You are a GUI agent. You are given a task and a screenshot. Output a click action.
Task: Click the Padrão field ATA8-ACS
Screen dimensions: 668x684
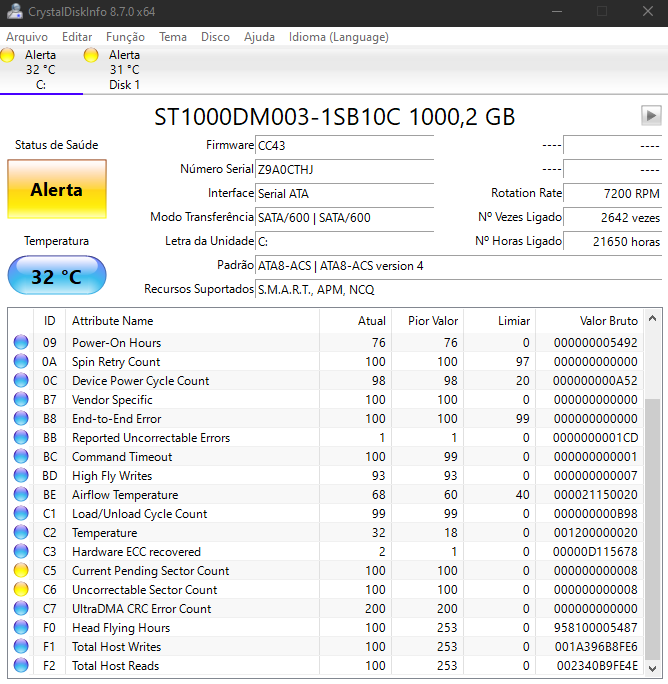459,266
